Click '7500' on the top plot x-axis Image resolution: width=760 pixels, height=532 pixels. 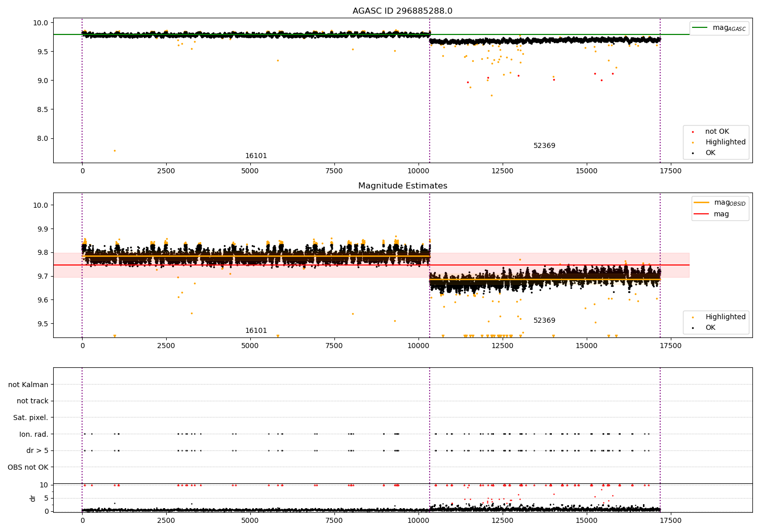(x=334, y=171)
